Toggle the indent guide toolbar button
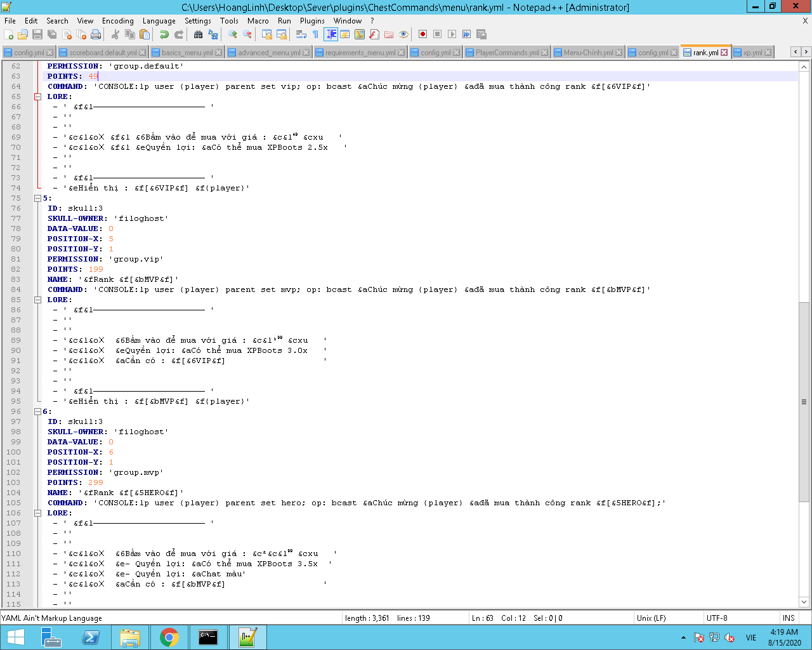Screen dimensions: 812x650 331,34
